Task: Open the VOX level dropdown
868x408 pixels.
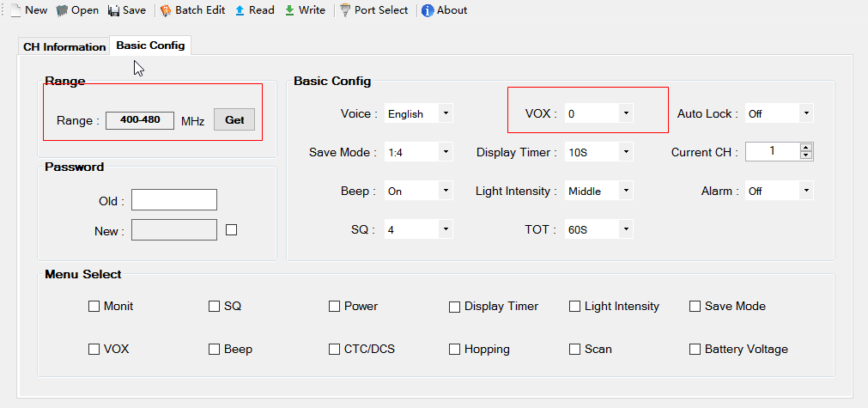Action: point(626,113)
